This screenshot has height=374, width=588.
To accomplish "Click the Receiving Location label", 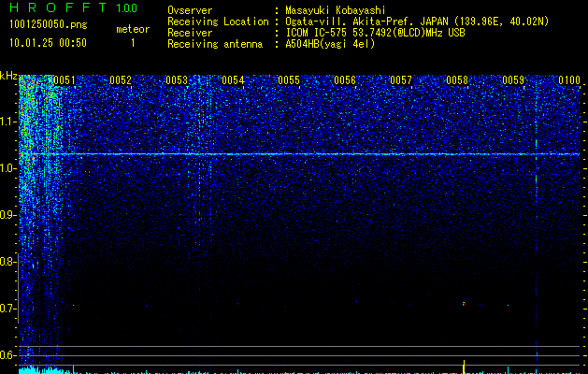I will [x=218, y=22].
